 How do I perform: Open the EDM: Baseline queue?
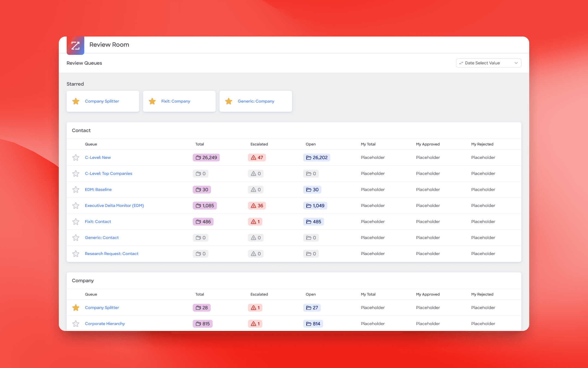pyautogui.click(x=98, y=189)
